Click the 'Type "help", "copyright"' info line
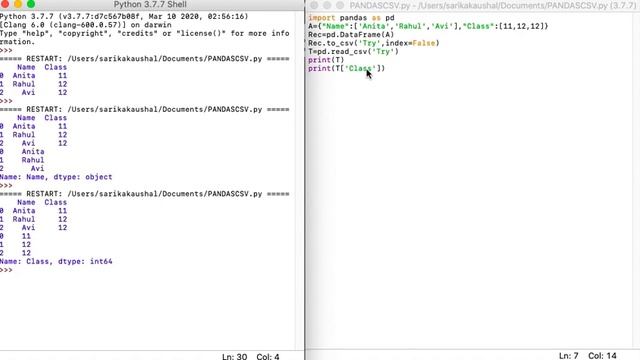 [144, 33]
